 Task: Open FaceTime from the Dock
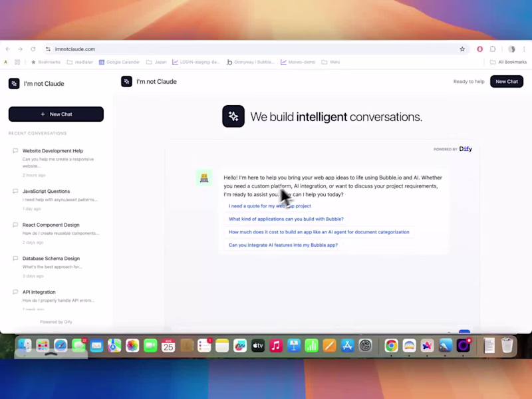[150, 346]
